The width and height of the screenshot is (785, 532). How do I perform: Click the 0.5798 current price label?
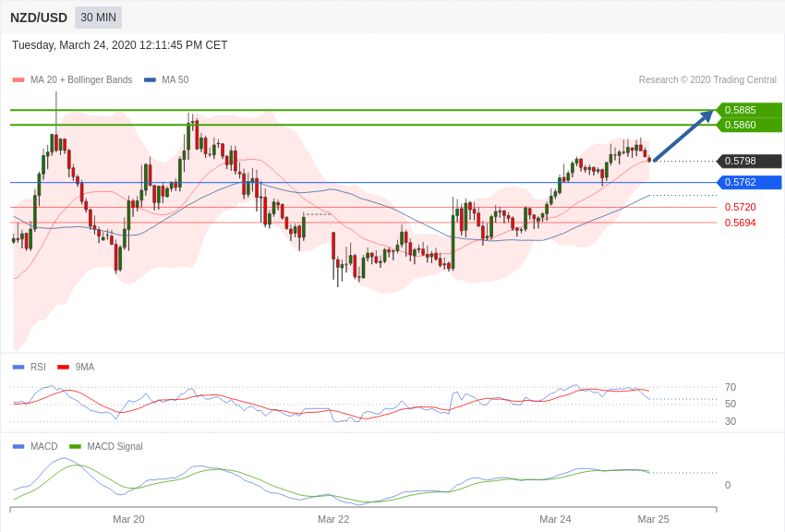749,161
